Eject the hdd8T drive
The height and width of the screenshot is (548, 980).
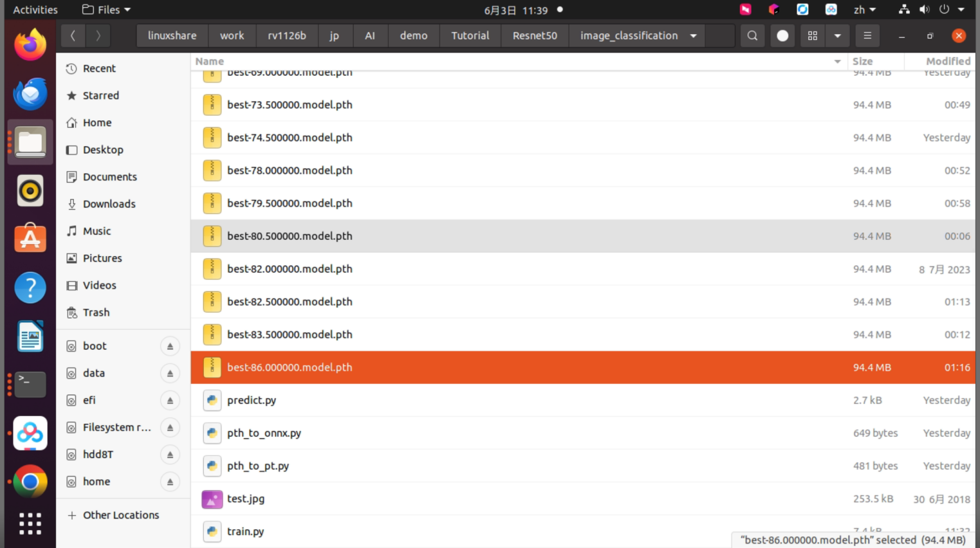coord(170,455)
